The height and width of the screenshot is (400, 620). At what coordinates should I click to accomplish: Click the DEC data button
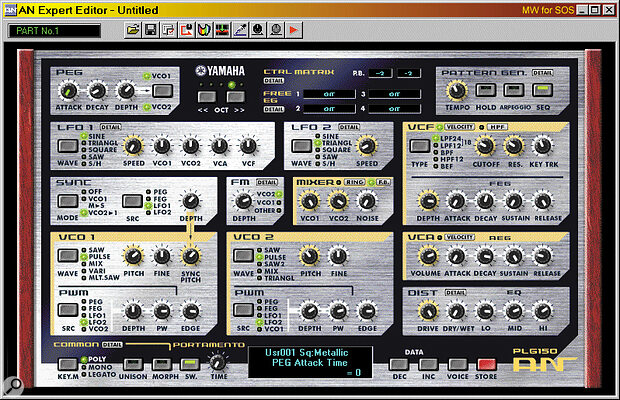tap(399, 364)
